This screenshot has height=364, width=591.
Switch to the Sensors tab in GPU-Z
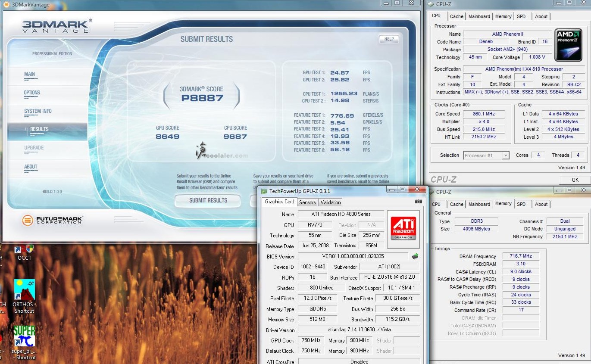click(x=307, y=202)
